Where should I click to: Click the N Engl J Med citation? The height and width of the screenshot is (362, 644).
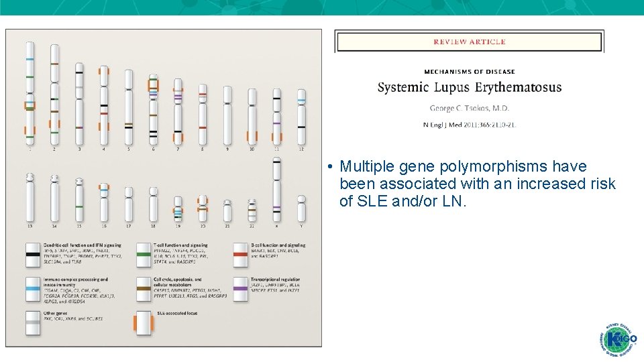click(x=470, y=125)
